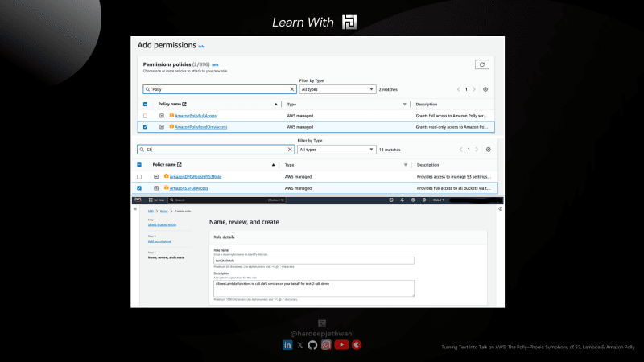Click the IAM breadcrumb link

pos(151,212)
